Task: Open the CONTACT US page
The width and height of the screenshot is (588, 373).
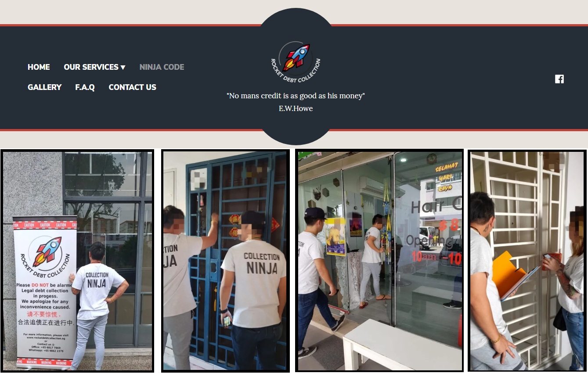Action: 132,87
